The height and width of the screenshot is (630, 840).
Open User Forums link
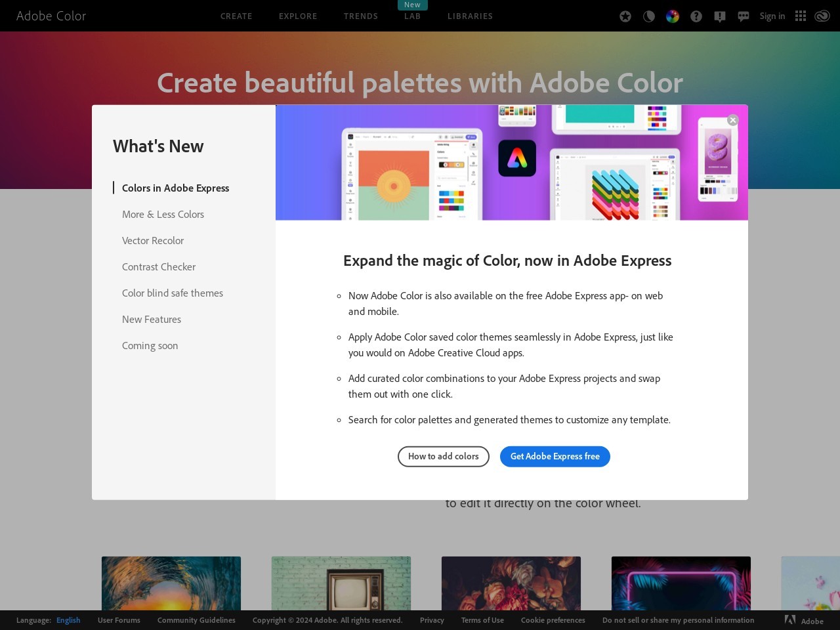(x=119, y=620)
